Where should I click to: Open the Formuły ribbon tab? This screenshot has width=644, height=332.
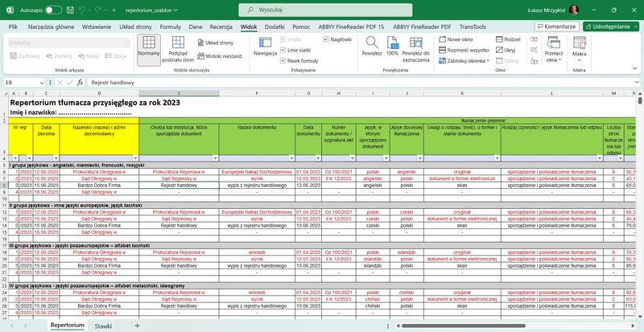(x=171, y=27)
